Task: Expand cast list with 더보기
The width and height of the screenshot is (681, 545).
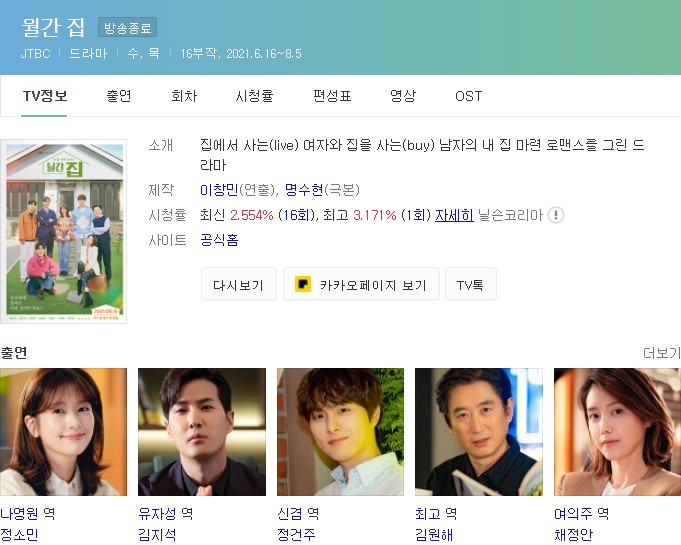Action: pyautogui.click(x=661, y=353)
